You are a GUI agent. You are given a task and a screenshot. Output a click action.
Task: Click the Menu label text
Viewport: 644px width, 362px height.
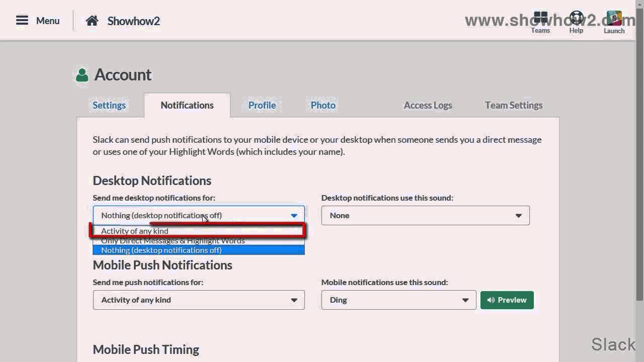(x=48, y=21)
